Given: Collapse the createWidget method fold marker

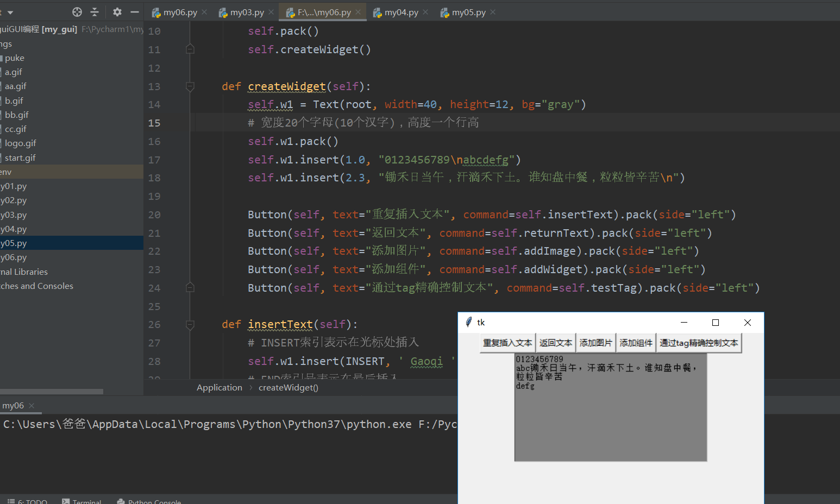Looking at the screenshot, I should (x=190, y=86).
